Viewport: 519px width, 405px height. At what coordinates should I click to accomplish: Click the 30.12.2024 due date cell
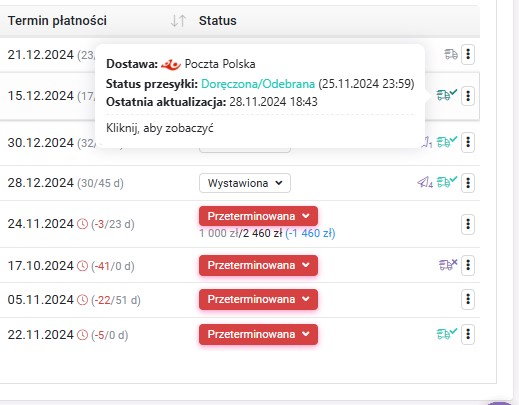point(41,143)
